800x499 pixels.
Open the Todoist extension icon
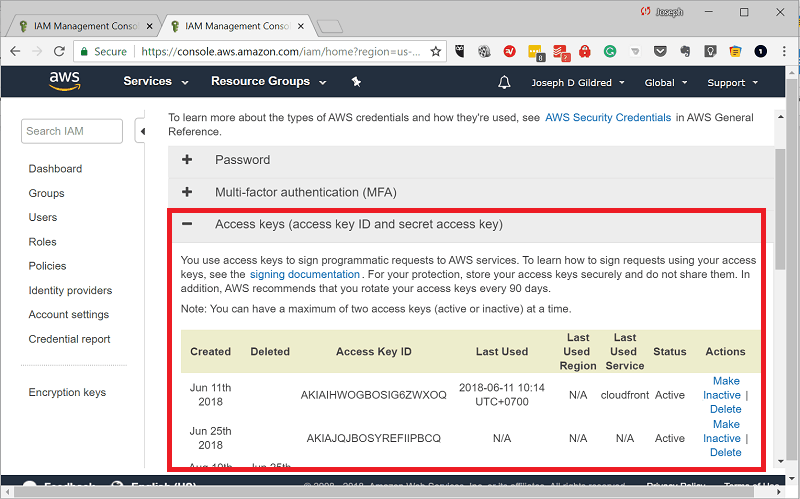[561, 53]
